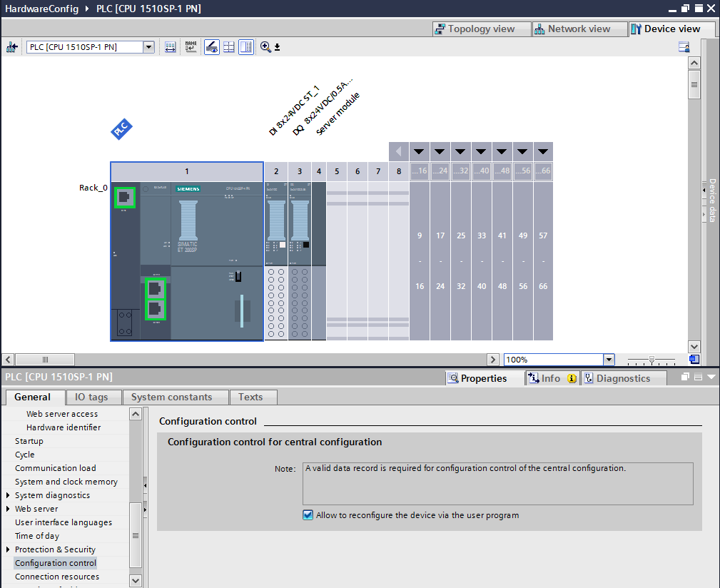Screen dimensions: 720x588
Task: Collapse the slot groups with left arrow
Action: tap(399, 151)
